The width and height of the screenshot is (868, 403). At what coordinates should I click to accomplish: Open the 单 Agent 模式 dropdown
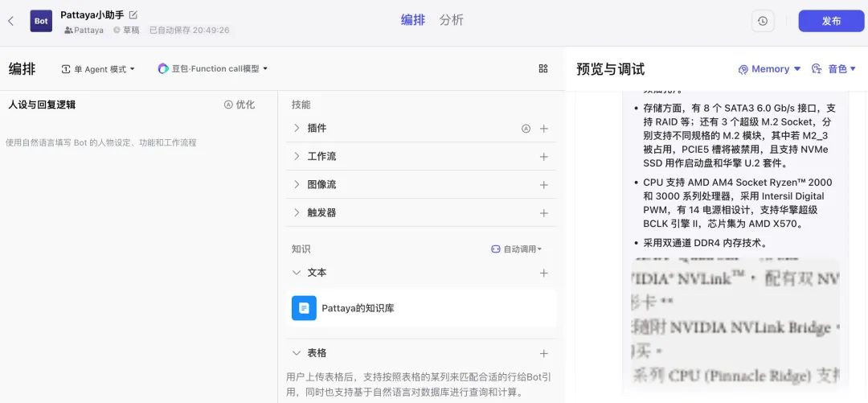click(98, 69)
